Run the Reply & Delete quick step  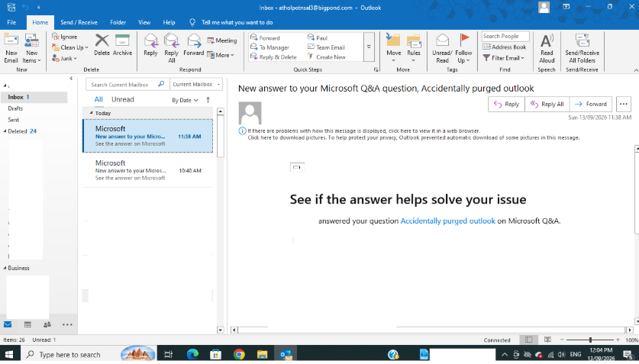(x=273, y=57)
